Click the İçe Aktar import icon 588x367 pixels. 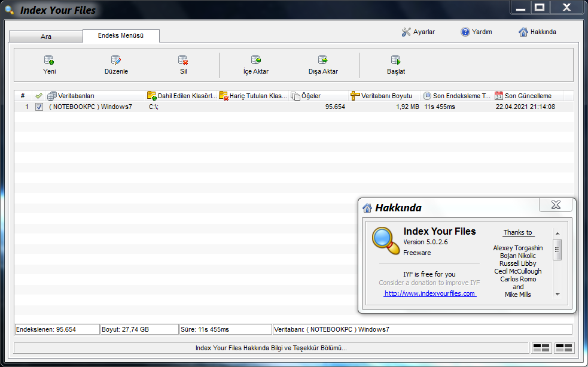point(256,60)
